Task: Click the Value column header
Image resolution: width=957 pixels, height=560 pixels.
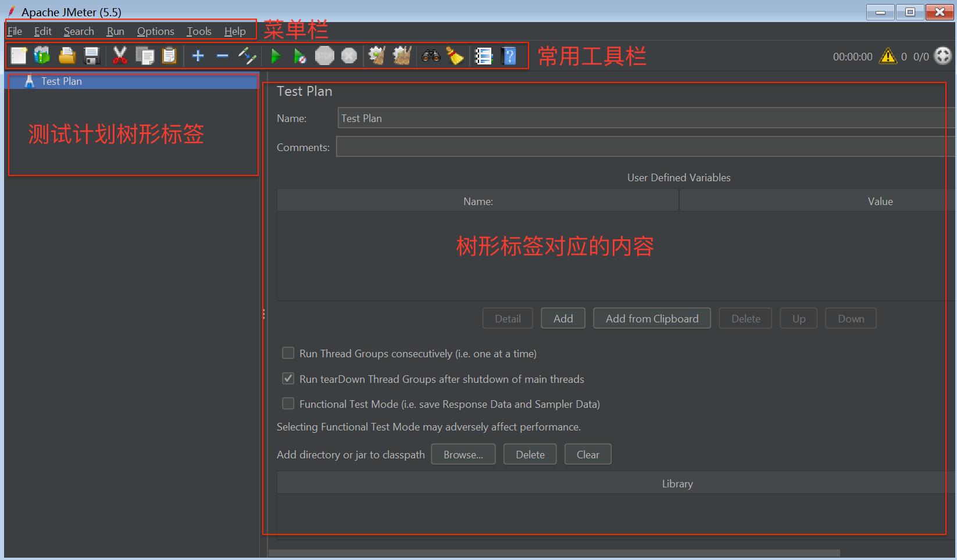Action: 817,201
